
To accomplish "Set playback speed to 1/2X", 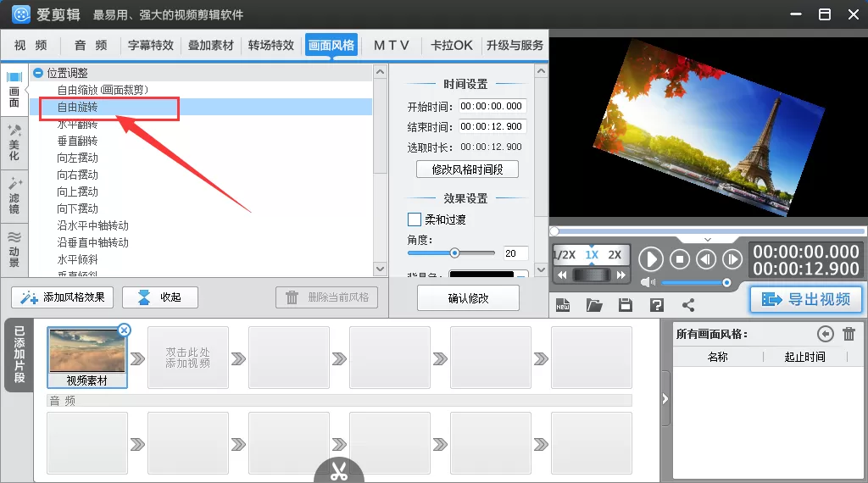I will click(565, 255).
